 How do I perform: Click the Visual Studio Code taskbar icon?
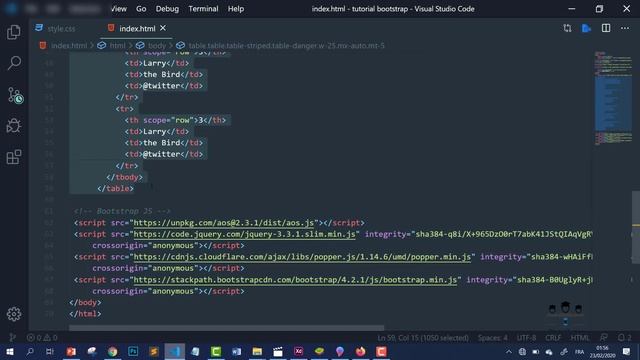175,351
